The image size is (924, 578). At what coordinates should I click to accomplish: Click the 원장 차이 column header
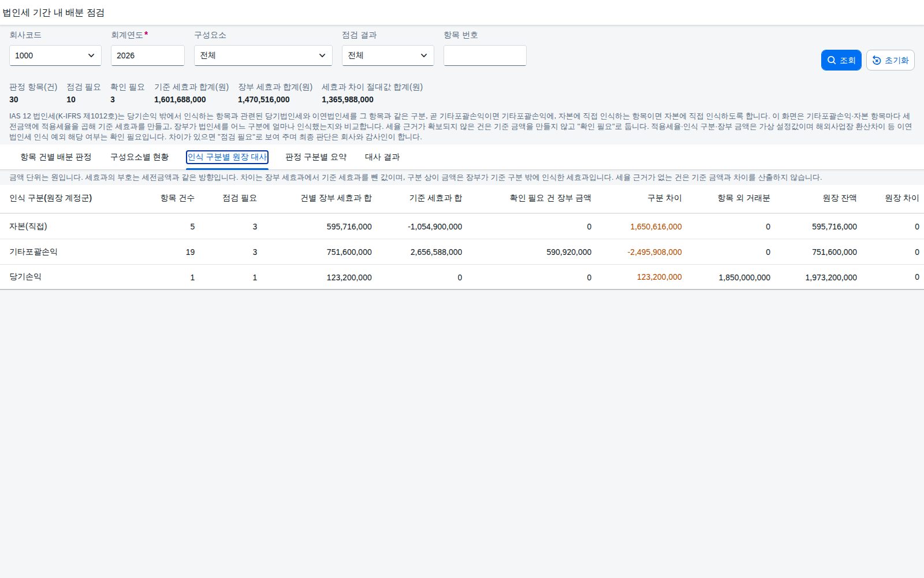(902, 198)
